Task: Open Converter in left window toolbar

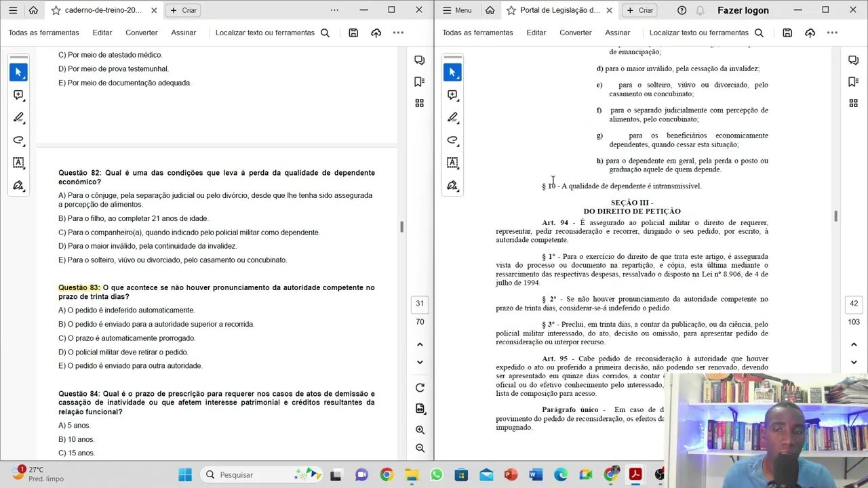Action: pyautogui.click(x=142, y=33)
